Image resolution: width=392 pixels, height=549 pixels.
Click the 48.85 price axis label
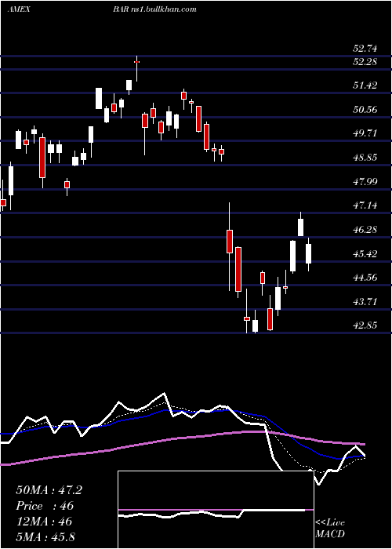365,157
